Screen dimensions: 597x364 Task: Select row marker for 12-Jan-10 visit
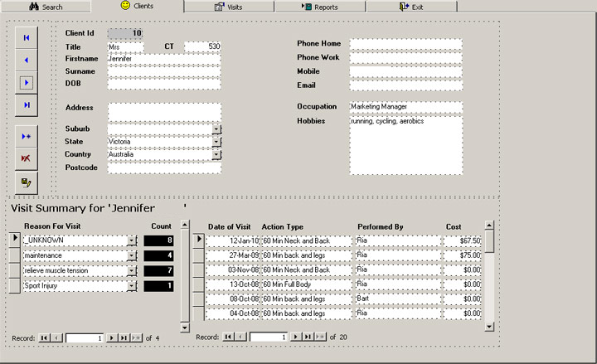pyautogui.click(x=199, y=240)
